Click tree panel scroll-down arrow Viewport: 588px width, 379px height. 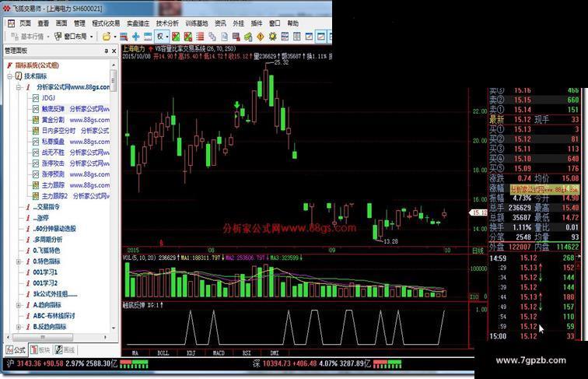114,328
